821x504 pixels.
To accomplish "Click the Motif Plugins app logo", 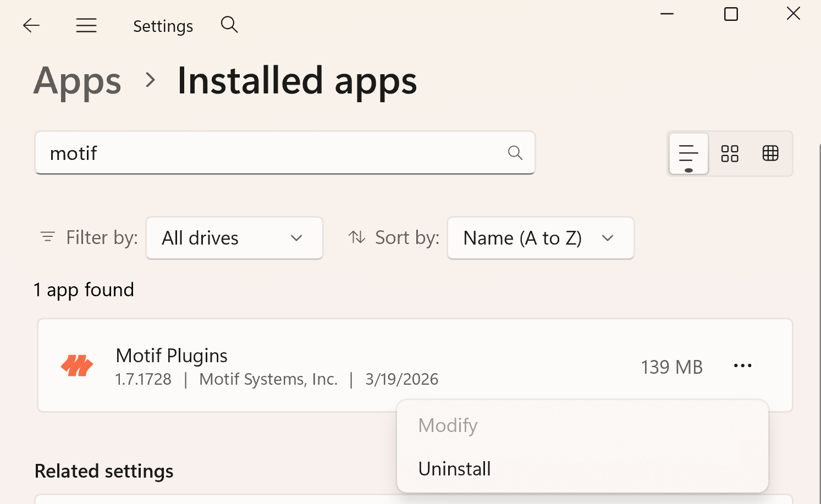I will [x=77, y=365].
